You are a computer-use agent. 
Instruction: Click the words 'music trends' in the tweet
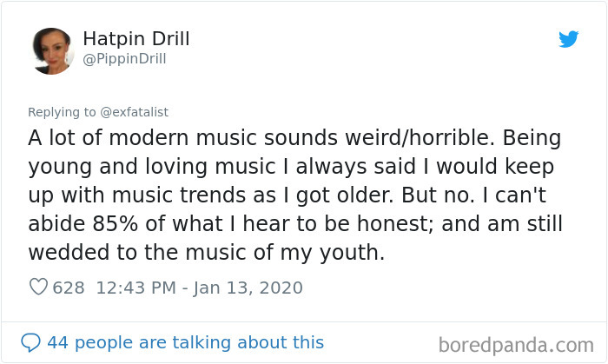179,195
